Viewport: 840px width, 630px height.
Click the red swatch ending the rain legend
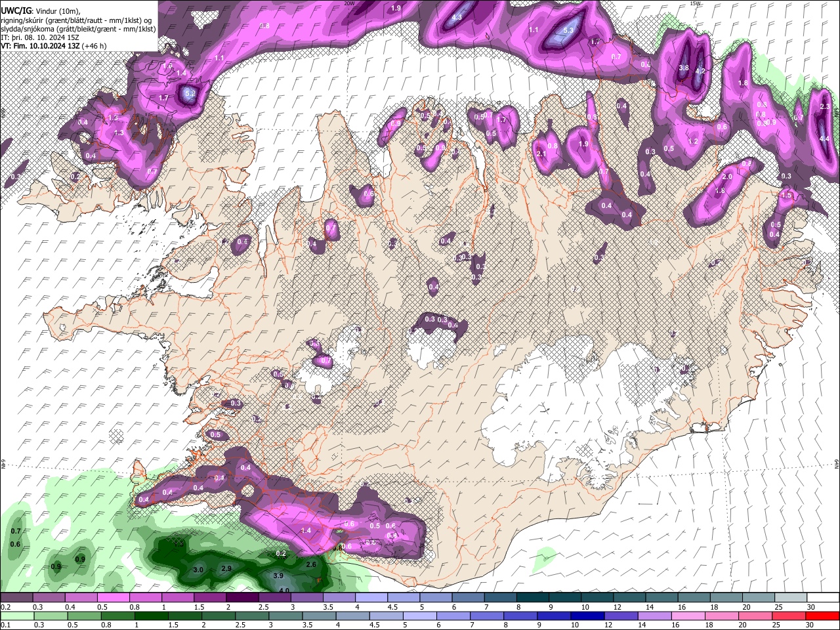822,616
